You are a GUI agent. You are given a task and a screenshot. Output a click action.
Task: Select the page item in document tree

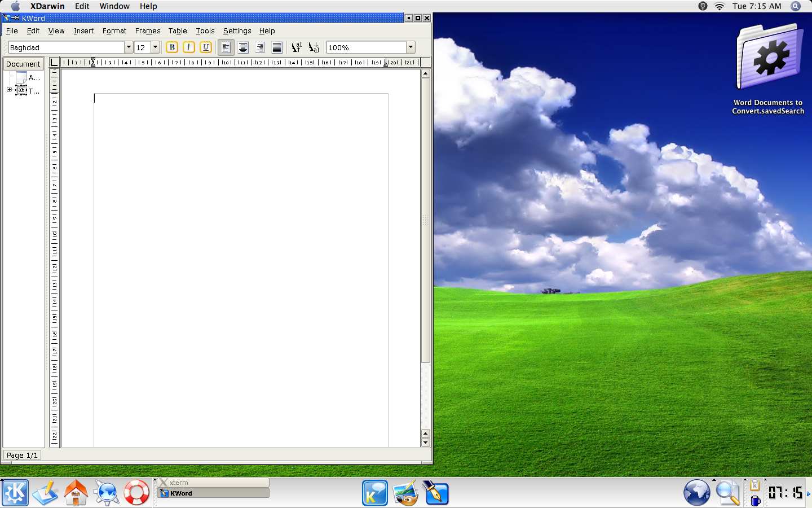click(28, 77)
